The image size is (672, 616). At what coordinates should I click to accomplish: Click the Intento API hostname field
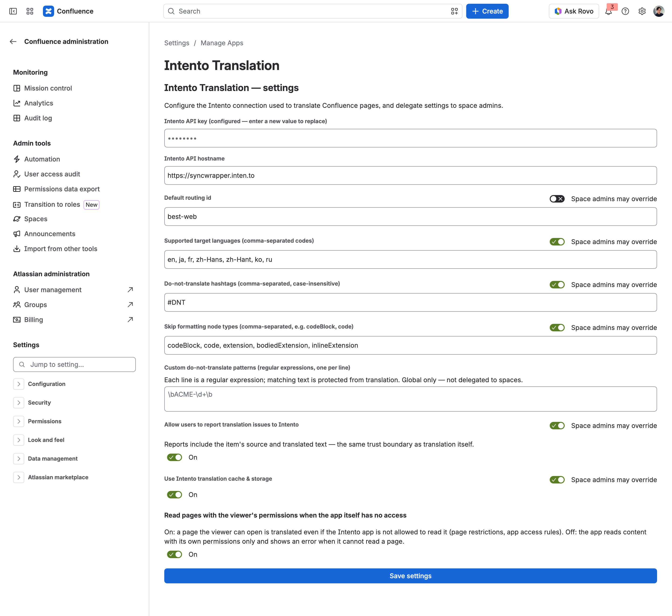(x=410, y=176)
